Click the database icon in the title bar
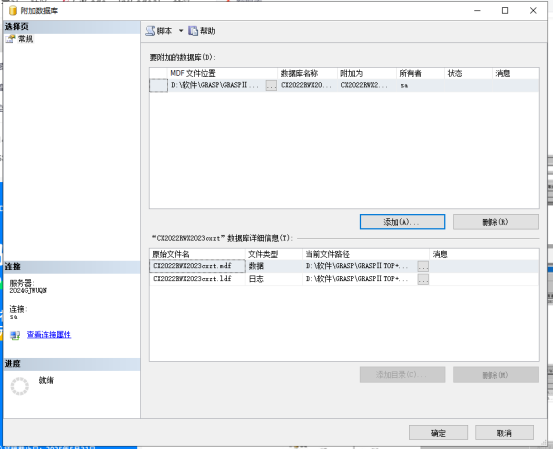 coord(13,11)
